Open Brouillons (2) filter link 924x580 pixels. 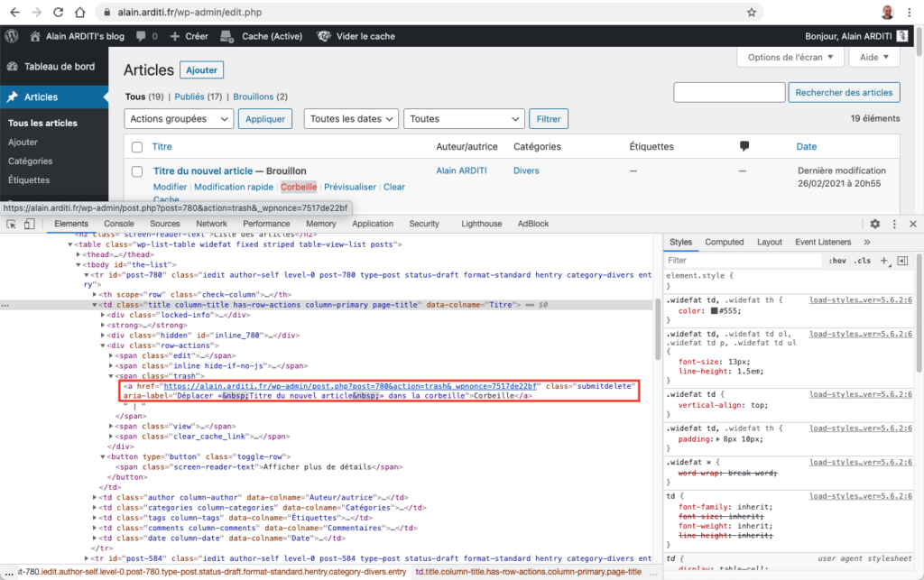261,97
